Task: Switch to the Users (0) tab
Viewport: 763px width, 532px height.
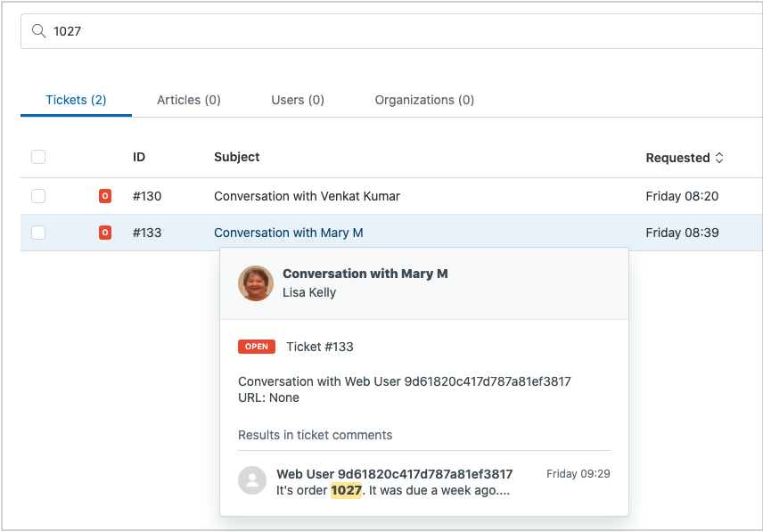Action: [x=298, y=100]
